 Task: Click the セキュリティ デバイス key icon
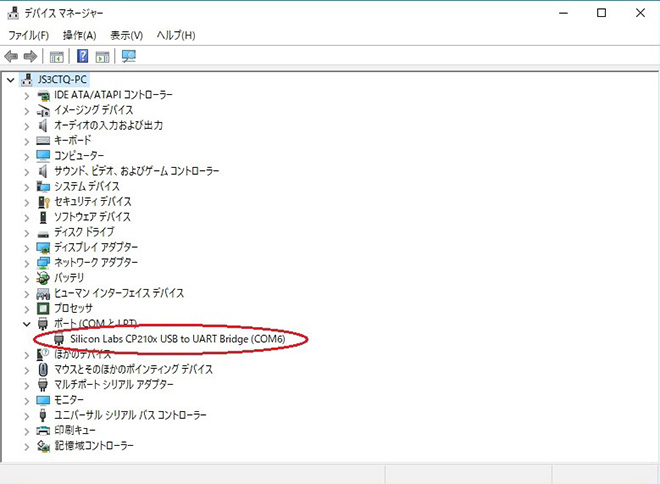[x=43, y=202]
